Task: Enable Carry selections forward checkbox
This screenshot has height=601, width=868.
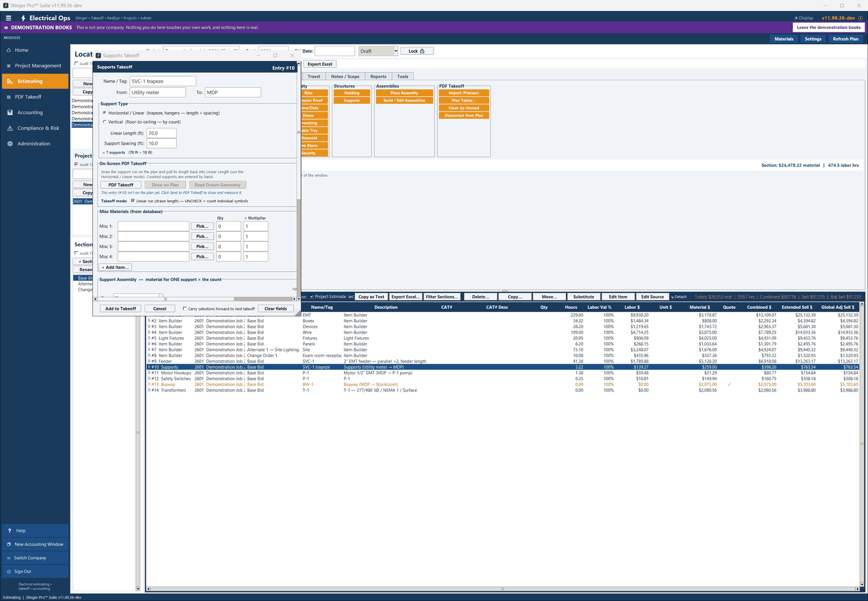Action: point(185,309)
